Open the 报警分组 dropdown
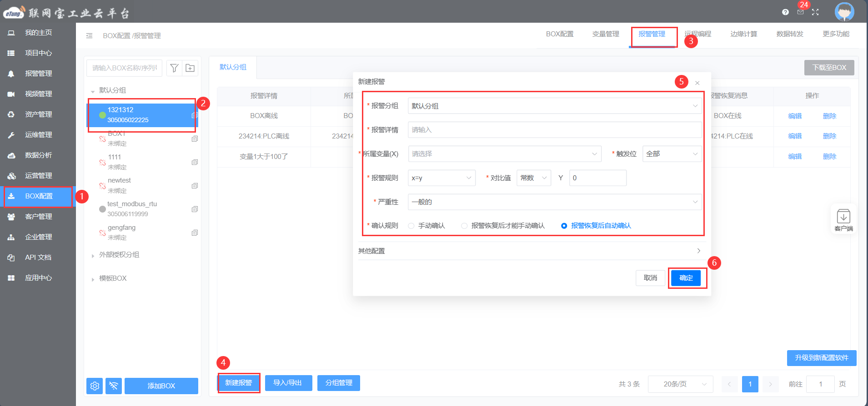Screen dimensions: 868x406 (555, 106)
